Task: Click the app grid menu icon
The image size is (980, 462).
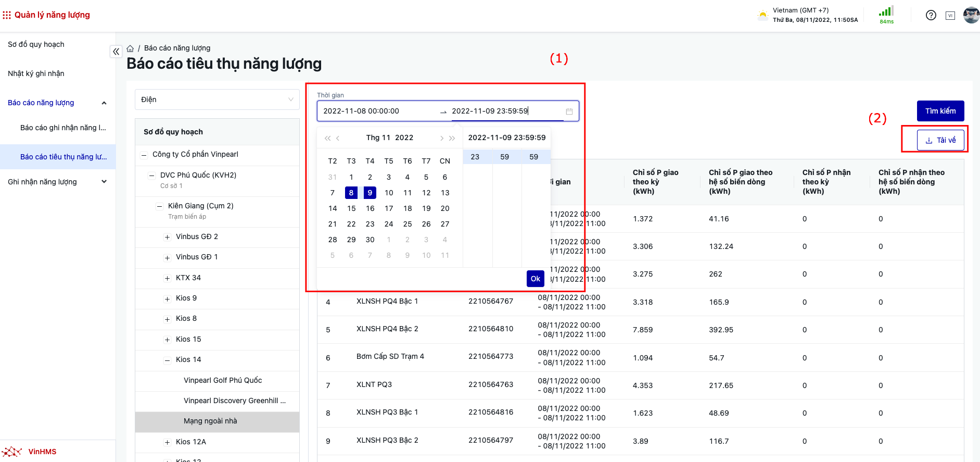Action: [x=7, y=15]
